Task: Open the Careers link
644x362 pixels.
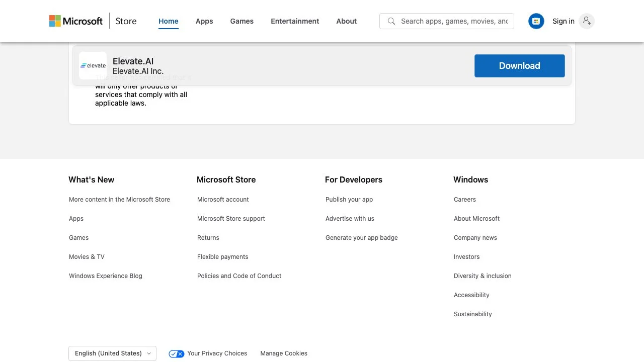Action: click(x=465, y=200)
